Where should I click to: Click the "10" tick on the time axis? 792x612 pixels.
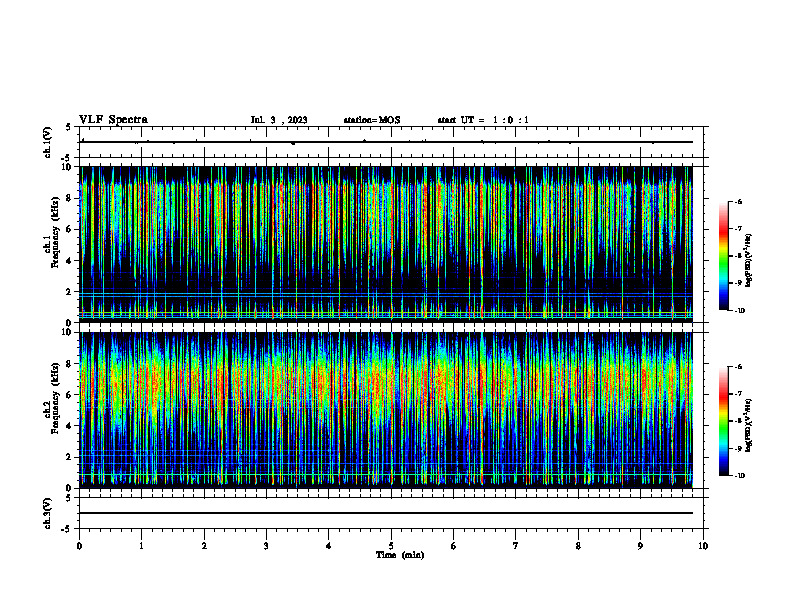click(703, 546)
